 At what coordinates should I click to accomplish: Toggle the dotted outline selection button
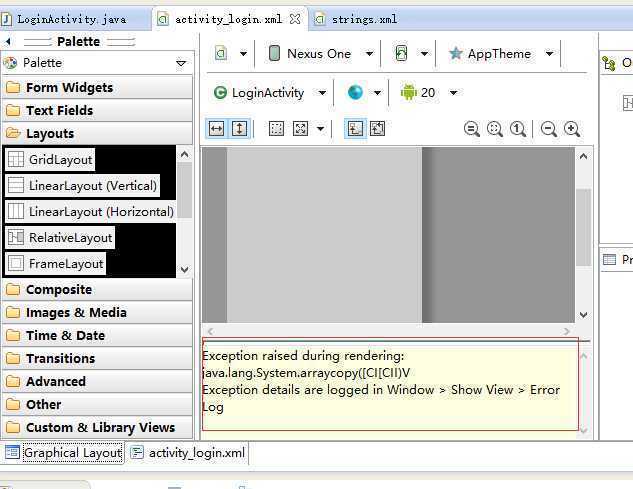pyautogui.click(x=276, y=129)
